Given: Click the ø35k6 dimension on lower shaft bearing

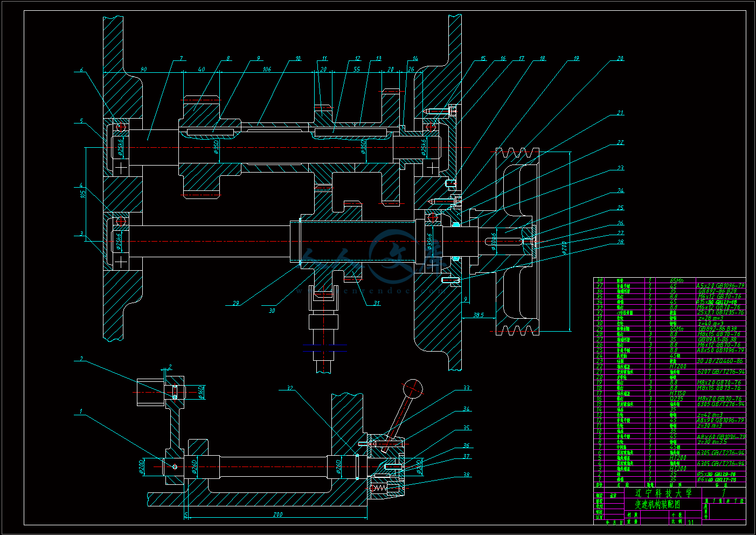Looking at the screenshot, I should coord(430,241).
